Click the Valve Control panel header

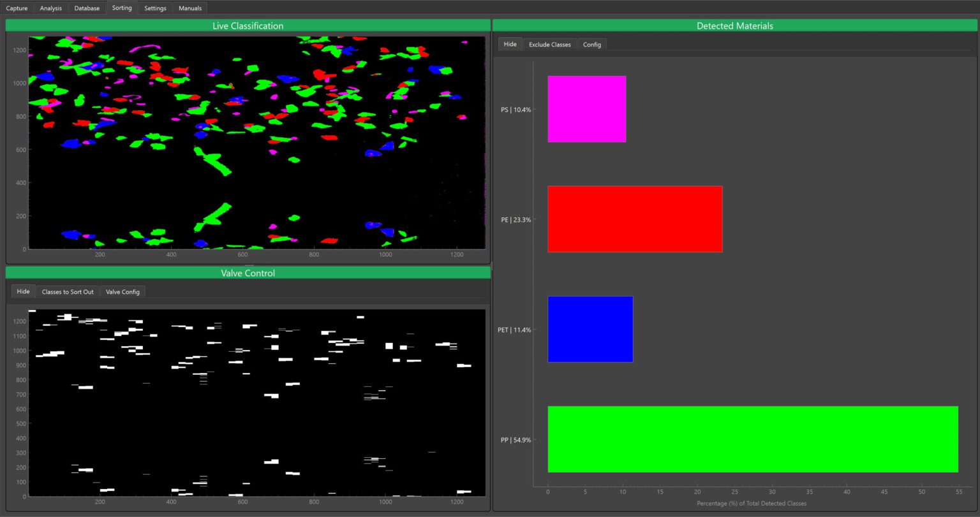(x=248, y=273)
